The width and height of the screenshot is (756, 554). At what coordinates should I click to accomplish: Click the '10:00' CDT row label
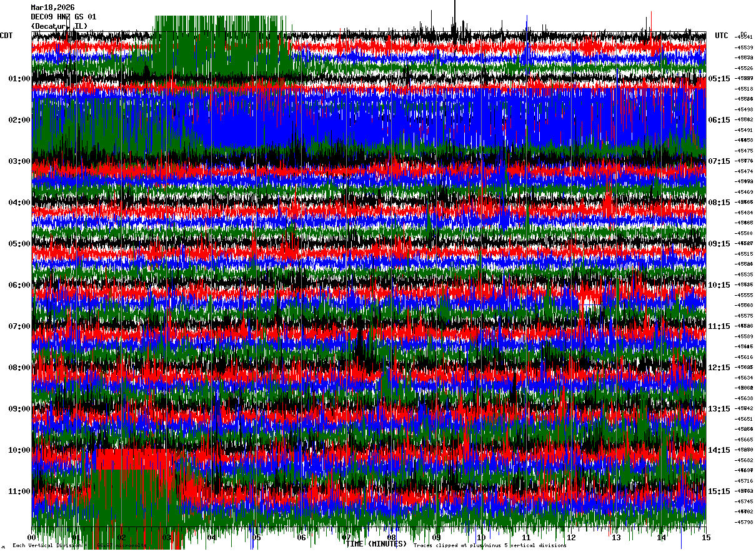point(19,450)
